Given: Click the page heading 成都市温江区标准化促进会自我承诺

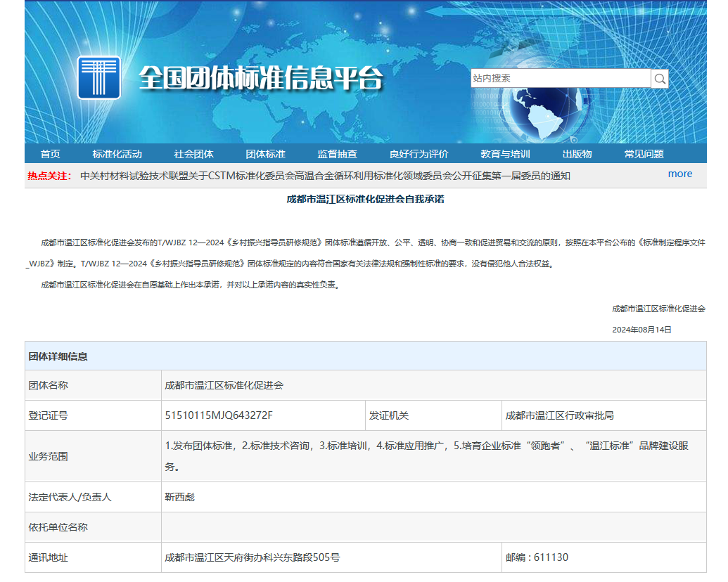Looking at the screenshot, I should tap(365, 199).
